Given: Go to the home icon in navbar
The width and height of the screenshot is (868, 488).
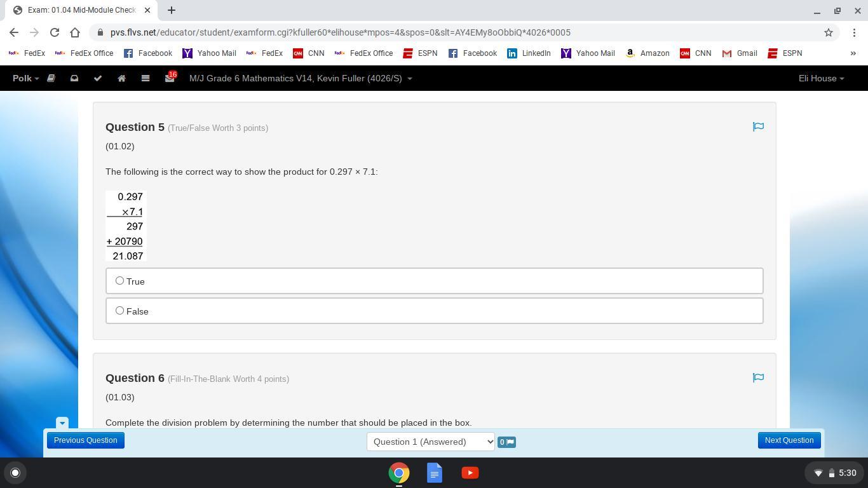Looking at the screenshot, I should coord(121,78).
